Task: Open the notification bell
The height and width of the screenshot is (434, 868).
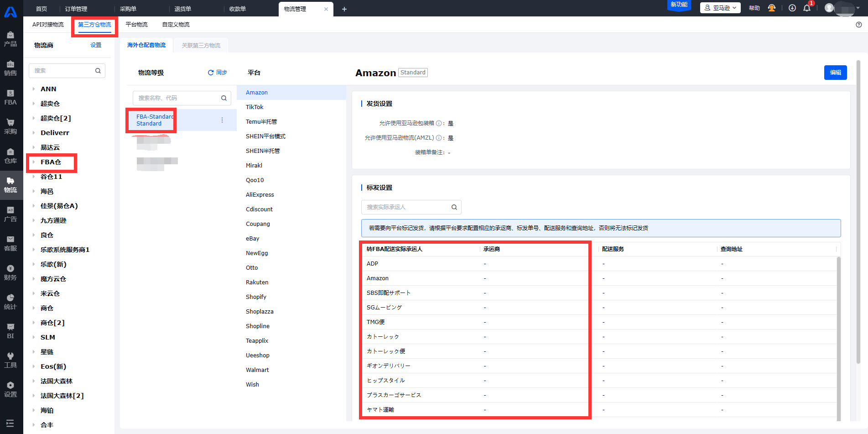Action: click(x=807, y=8)
